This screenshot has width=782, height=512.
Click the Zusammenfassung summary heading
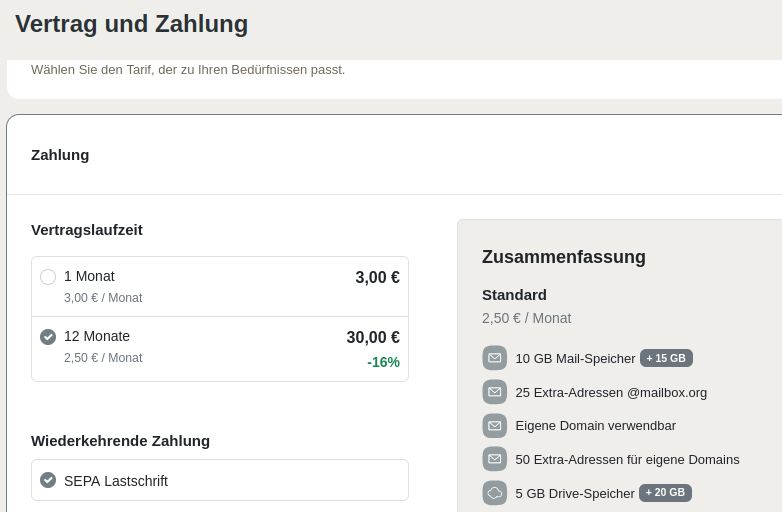click(563, 257)
